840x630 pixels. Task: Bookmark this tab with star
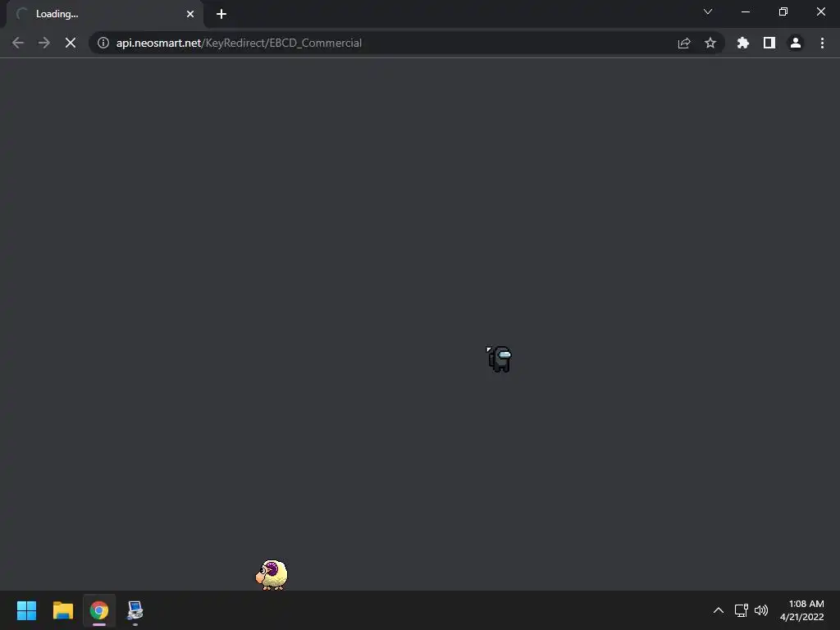[x=710, y=43]
